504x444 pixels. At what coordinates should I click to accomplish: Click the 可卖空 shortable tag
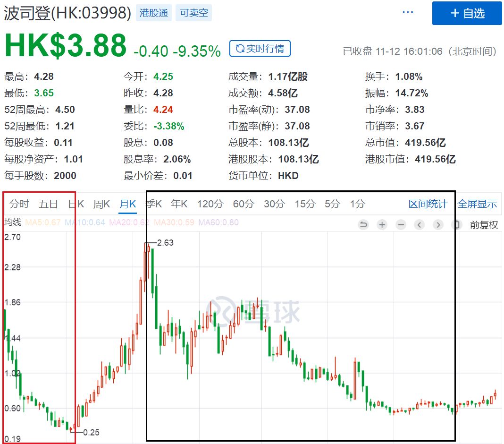[193, 13]
